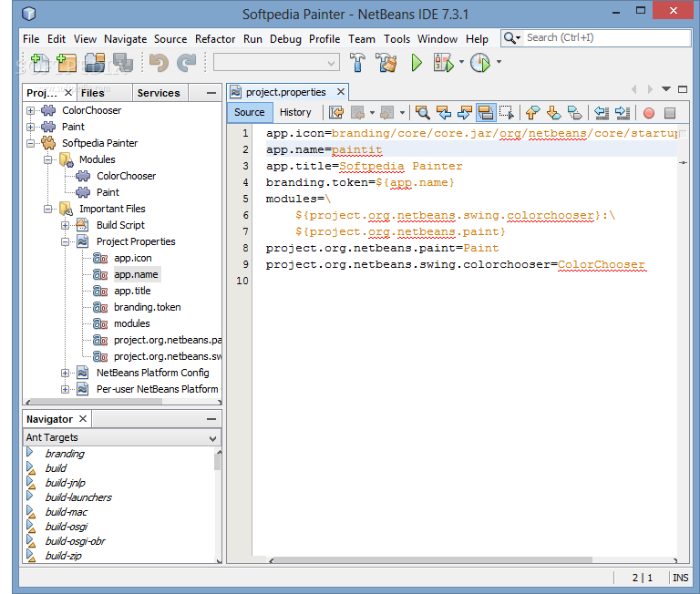Screen dimensions: 700x594
Task: Select the app.title tree item
Action: [132, 291]
